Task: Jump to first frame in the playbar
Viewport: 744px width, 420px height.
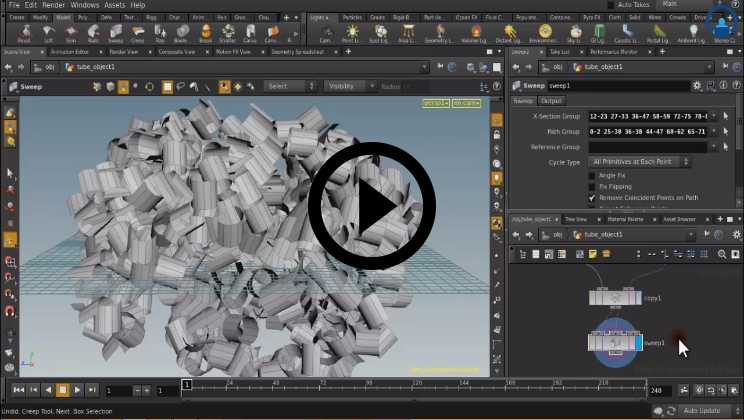Action: pyautogui.click(x=17, y=390)
